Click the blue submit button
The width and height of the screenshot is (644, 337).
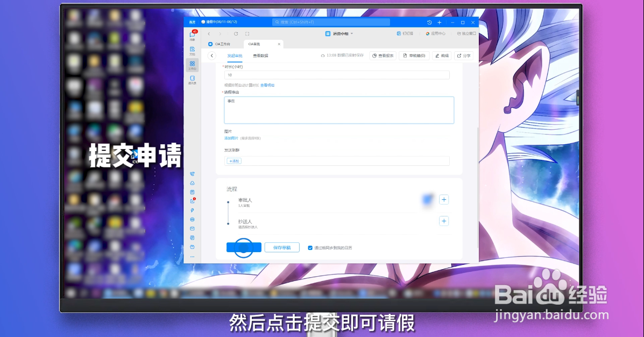point(244,248)
